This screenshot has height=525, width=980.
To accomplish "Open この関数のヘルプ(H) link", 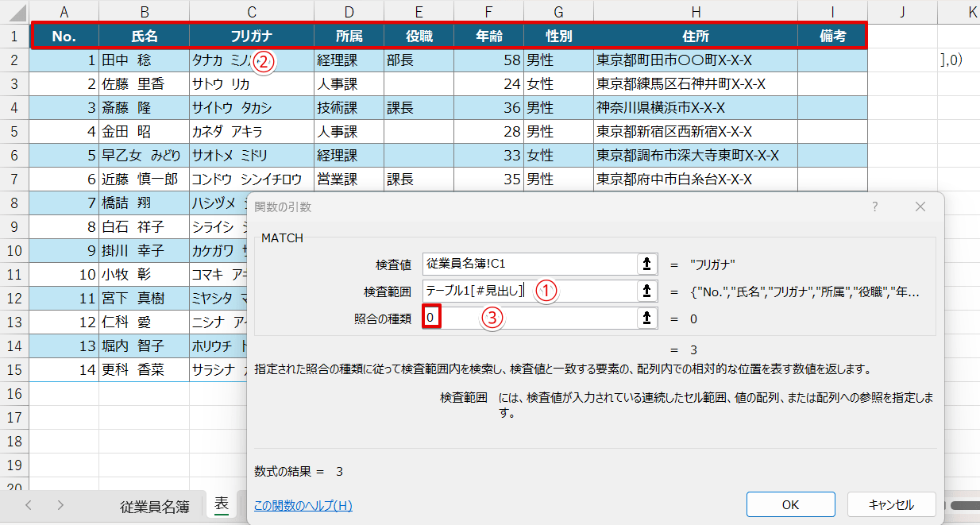I will point(302,505).
